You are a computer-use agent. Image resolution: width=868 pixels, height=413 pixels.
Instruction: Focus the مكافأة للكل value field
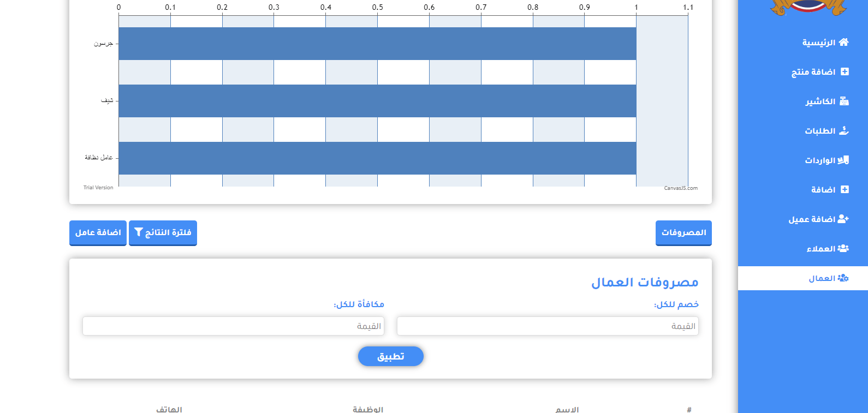[x=233, y=326]
